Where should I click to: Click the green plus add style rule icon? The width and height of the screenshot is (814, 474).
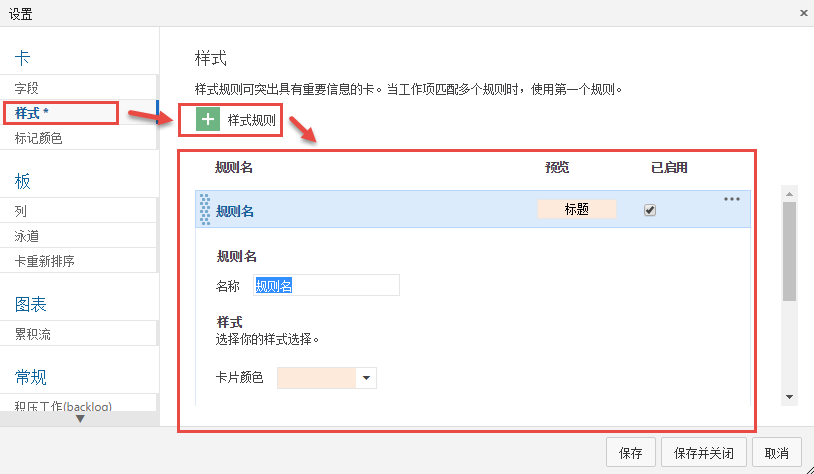[x=208, y=120]
